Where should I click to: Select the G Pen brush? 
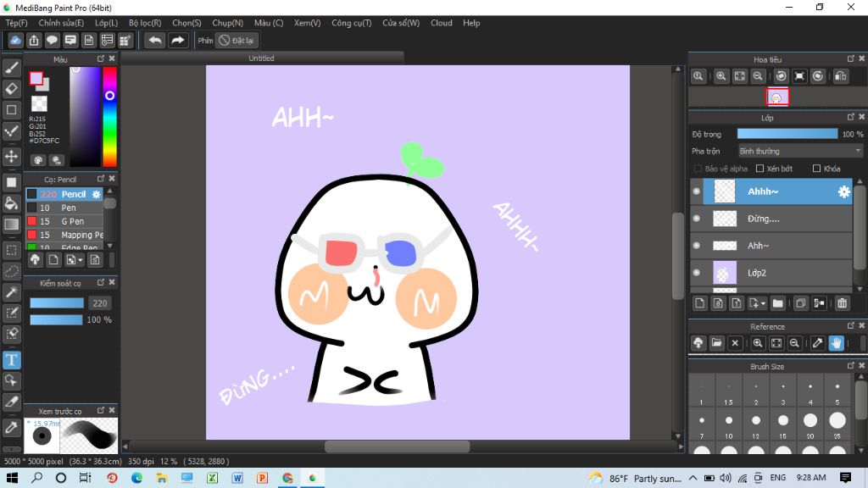coord(64,221)
